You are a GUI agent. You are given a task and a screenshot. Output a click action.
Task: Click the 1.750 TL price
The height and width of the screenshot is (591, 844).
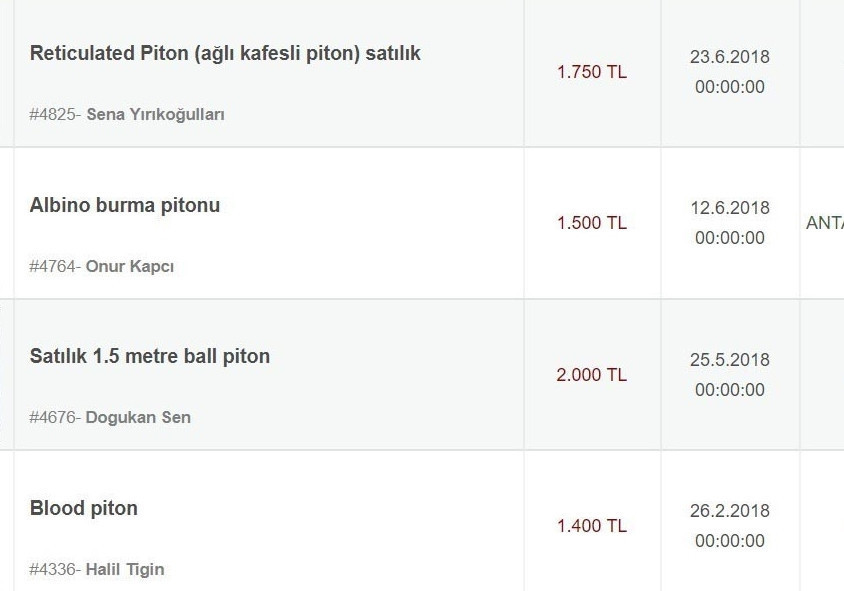[x=592, y=72]
